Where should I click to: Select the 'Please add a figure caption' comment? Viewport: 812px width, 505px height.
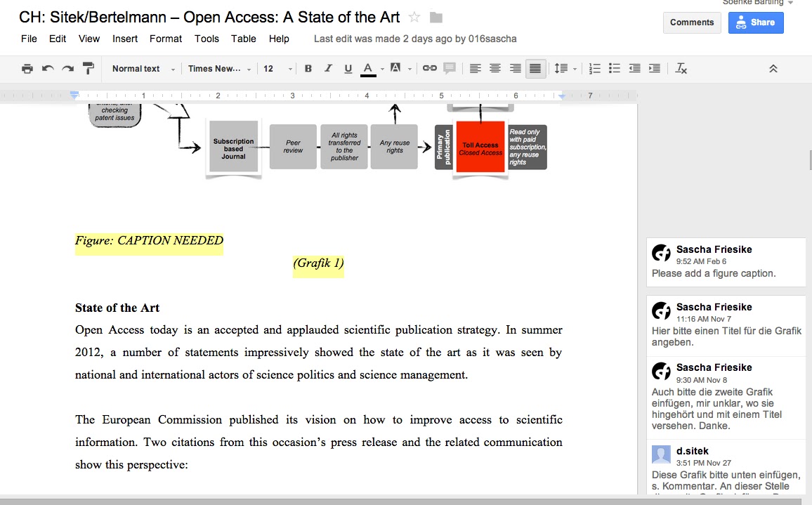tap(726, 262)
